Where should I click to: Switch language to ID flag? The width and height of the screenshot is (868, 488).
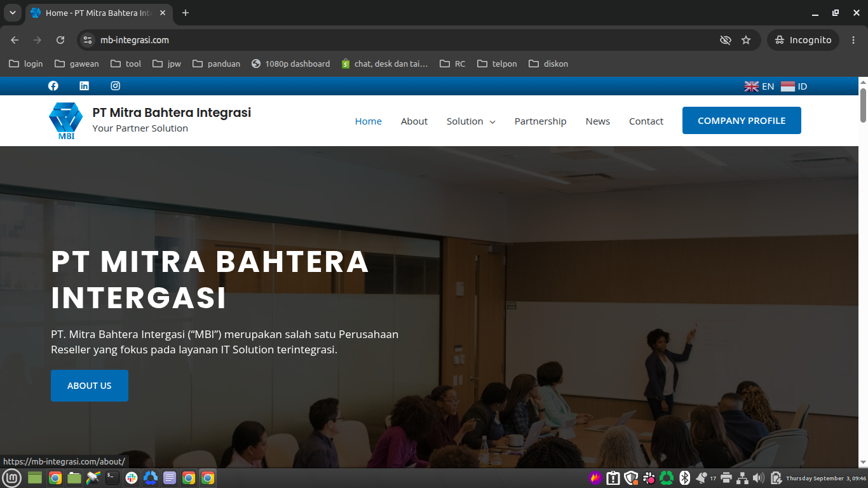pyautogui.click(x=794, y=86)
